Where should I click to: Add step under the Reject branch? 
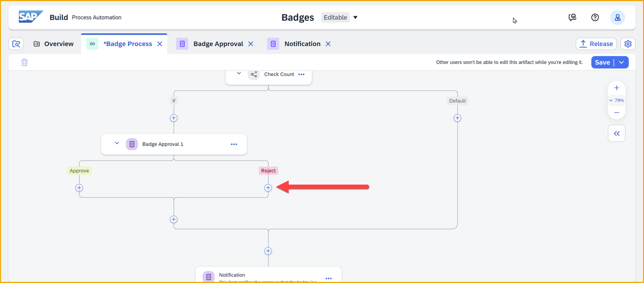tap(268, 188)
